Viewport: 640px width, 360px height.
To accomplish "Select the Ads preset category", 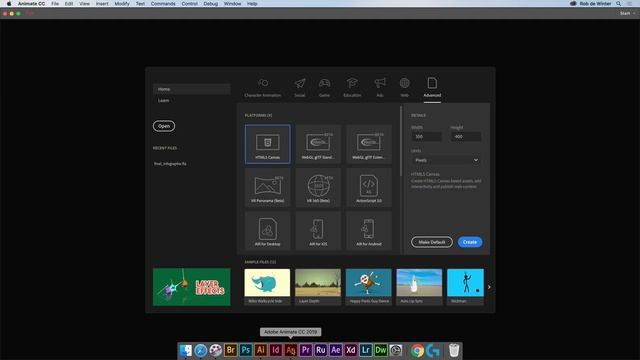I will coord(380,88).
